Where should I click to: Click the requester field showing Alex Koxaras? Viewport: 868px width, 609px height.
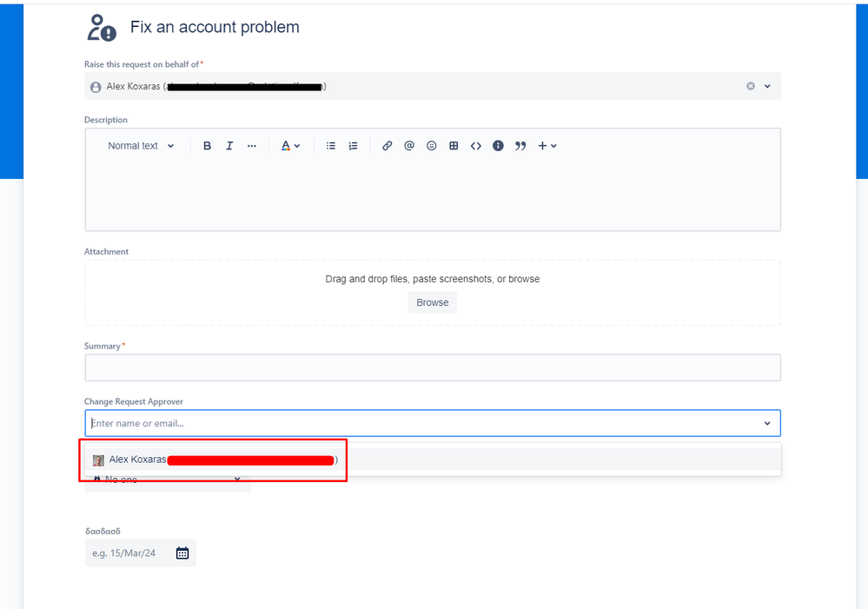(433, 86)
